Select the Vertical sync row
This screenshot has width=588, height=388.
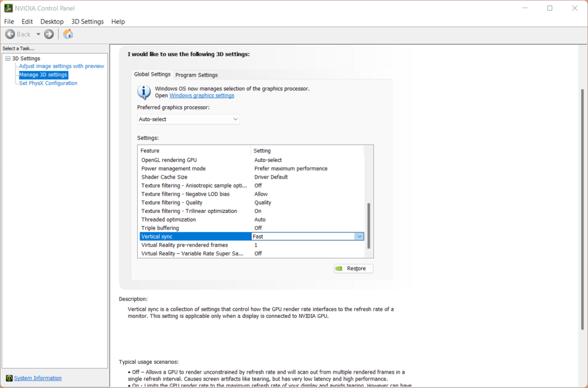tap(252, 236)
